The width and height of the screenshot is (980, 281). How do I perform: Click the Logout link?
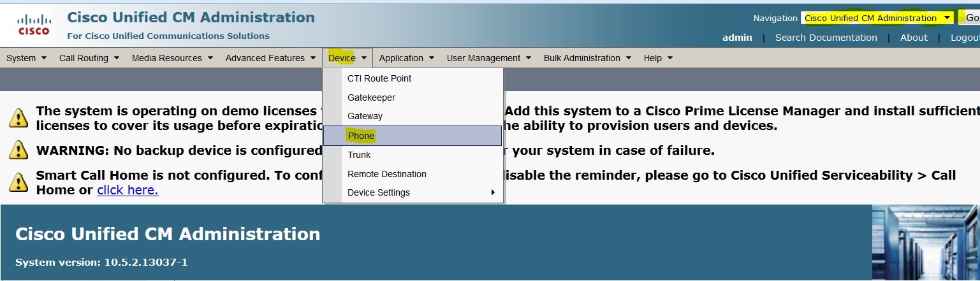pyautogui.click(x=965, y=38)
